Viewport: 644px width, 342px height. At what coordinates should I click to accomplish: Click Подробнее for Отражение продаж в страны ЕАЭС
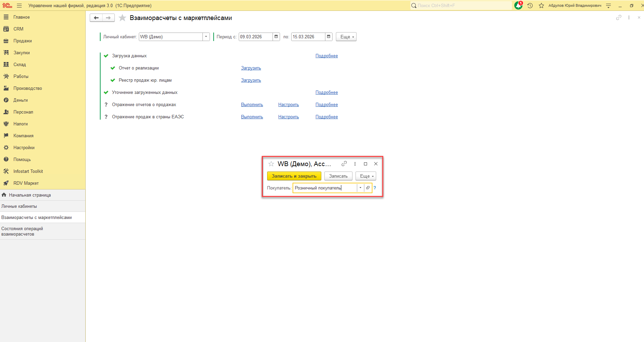(327, 117)
